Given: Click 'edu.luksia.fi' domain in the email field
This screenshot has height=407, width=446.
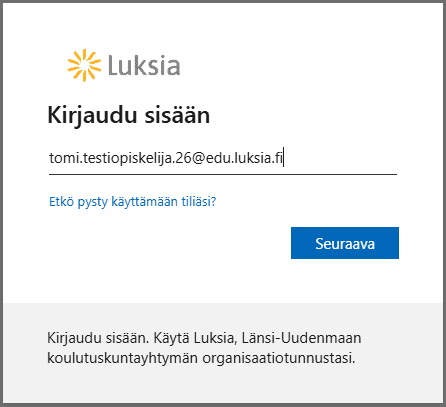Looking at the screenshot, I should coord(244,158).
